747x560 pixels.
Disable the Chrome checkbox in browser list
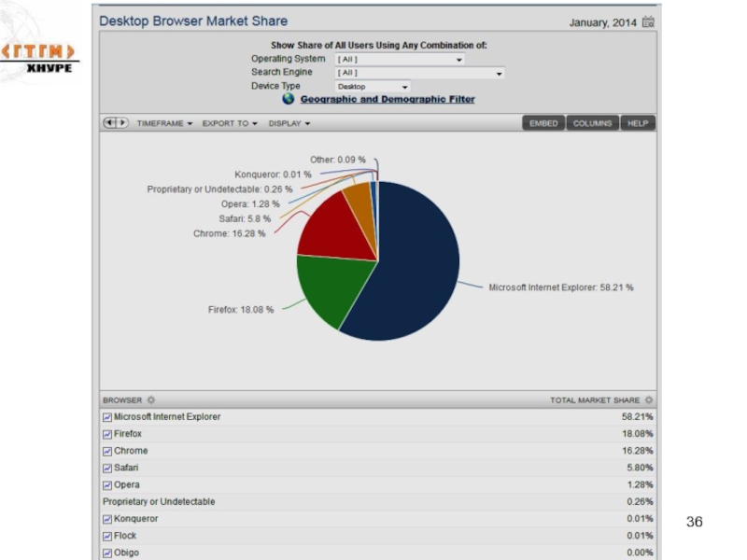click(x=107, y=451)
